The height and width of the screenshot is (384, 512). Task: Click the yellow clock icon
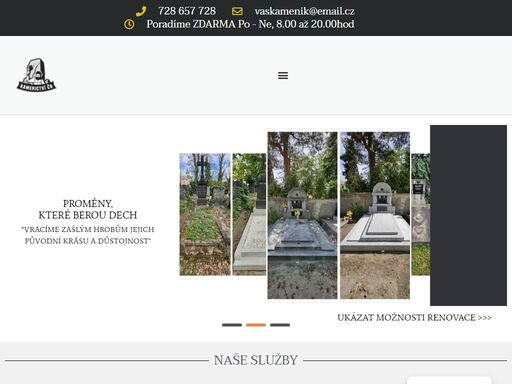click(x=129, y=24)
